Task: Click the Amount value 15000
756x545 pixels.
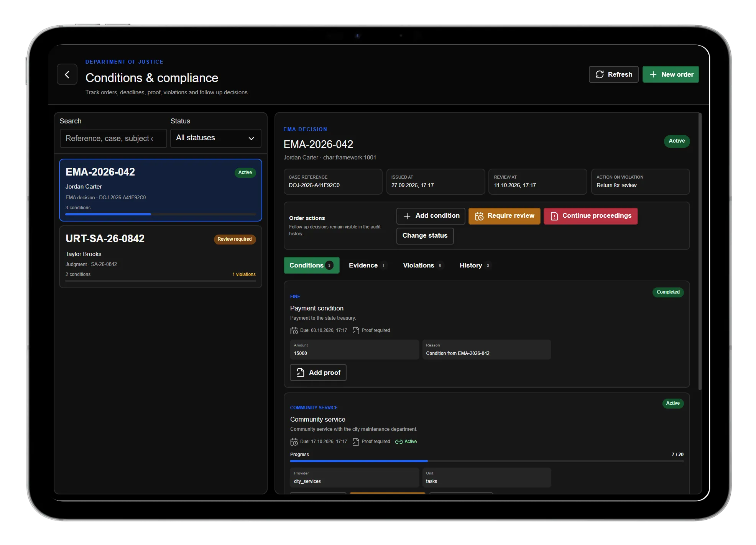Action: tap(300, 353)
